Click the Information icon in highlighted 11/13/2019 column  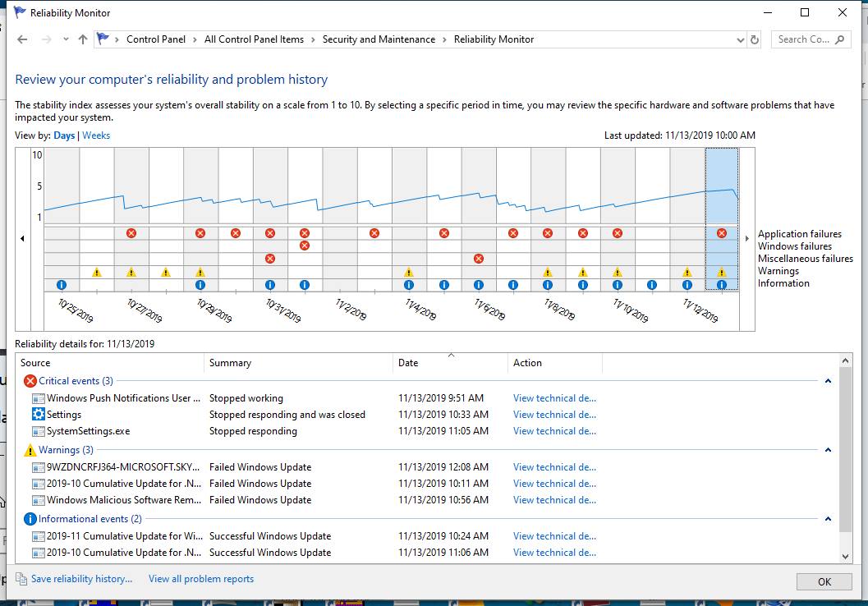[x=722, y=285]
